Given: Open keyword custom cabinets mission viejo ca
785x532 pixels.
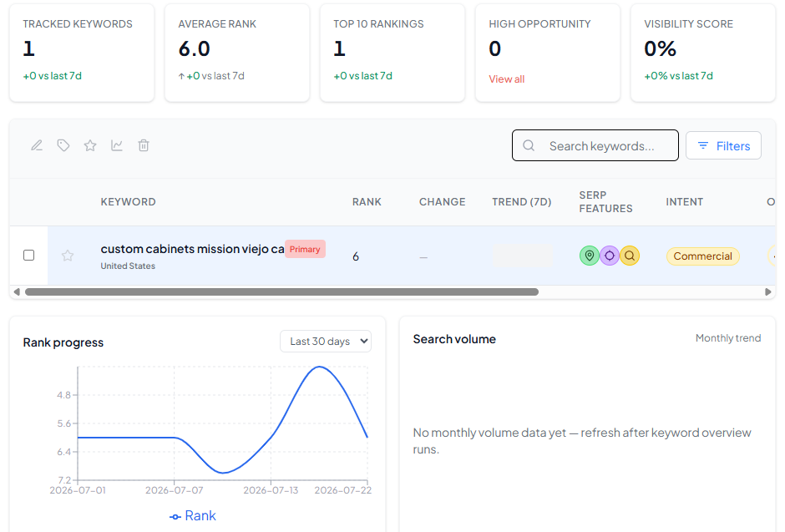Looking at the screenshot, I should coord(192,249).
